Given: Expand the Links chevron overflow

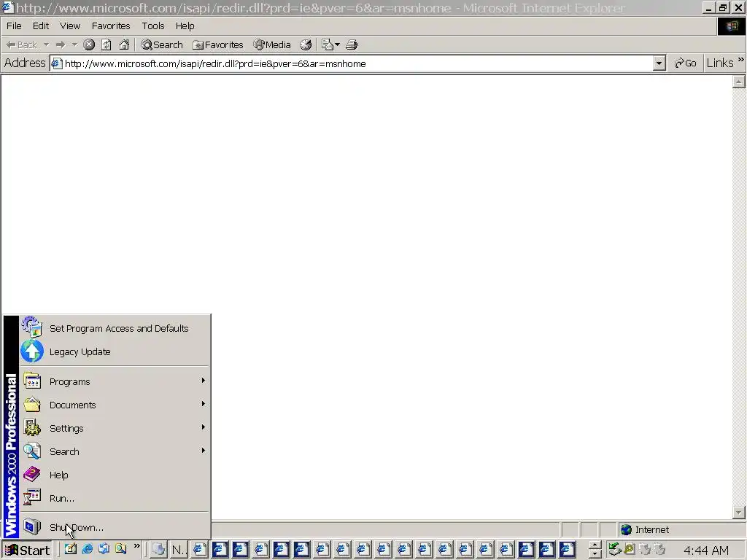Looking at the screenshot, I should click(741, 60).
